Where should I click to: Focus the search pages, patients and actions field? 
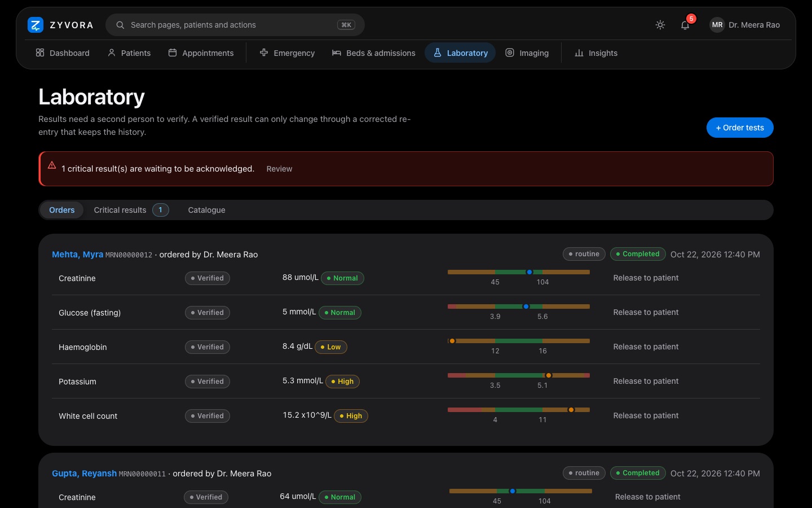[235, 25]
